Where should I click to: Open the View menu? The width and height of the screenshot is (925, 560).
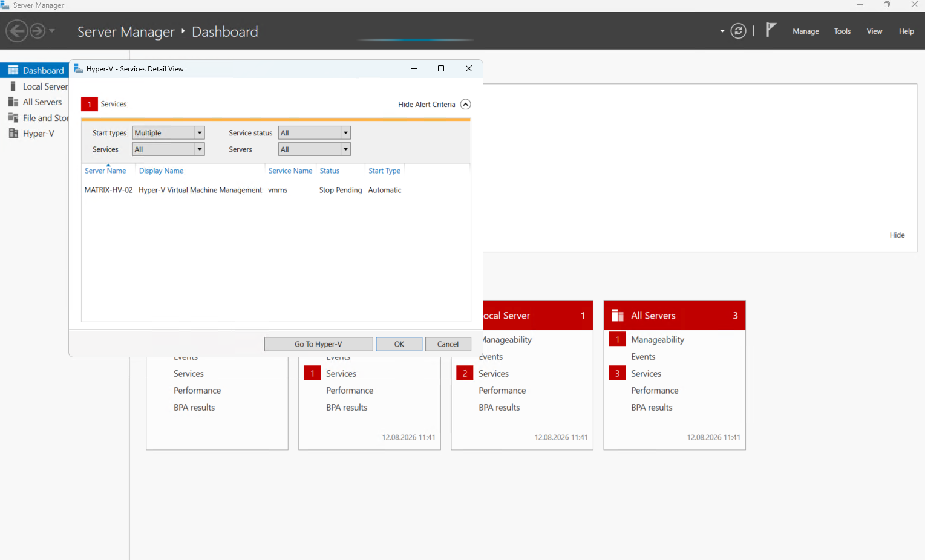(874, 31)
